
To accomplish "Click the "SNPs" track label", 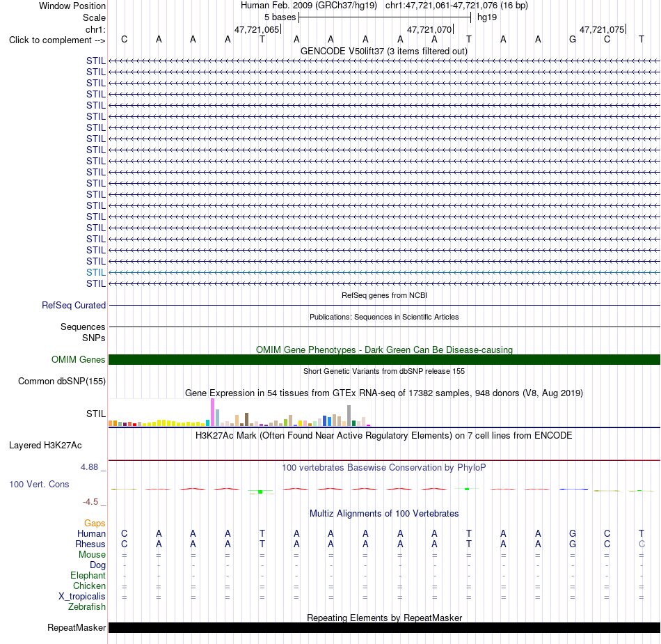I will click(94, 338).
